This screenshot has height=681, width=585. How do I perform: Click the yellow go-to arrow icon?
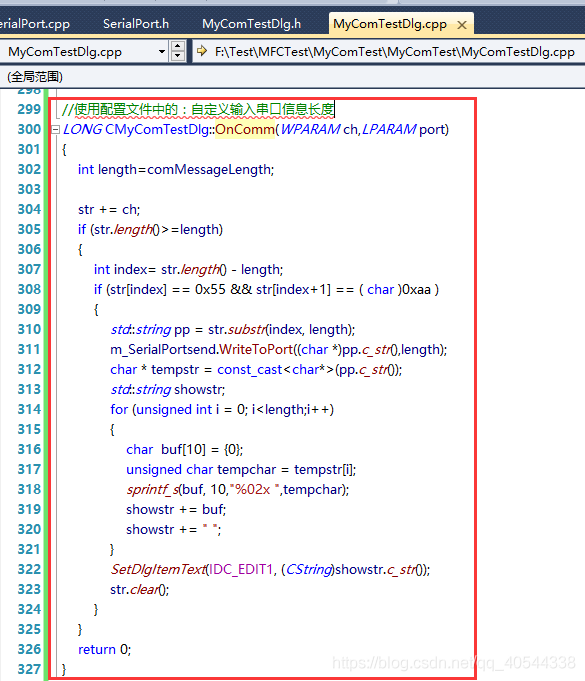pyautogui.click(x=202, y=51)
